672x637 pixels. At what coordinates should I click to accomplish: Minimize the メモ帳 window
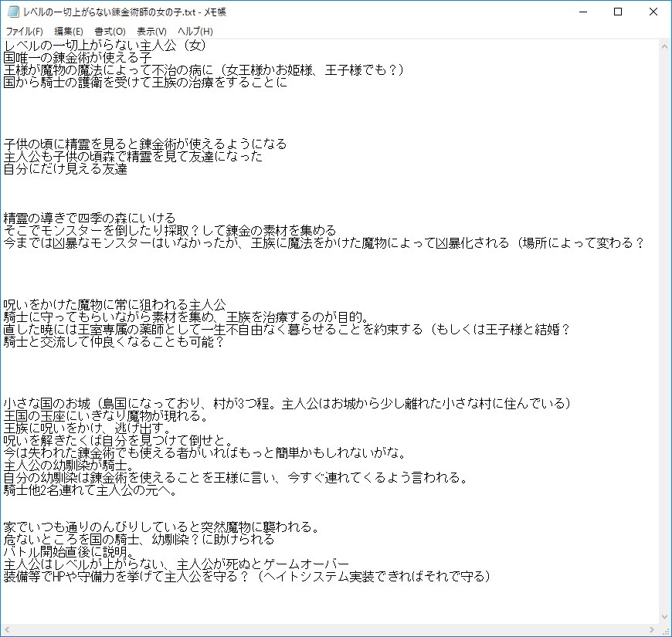tap(583, 12)
